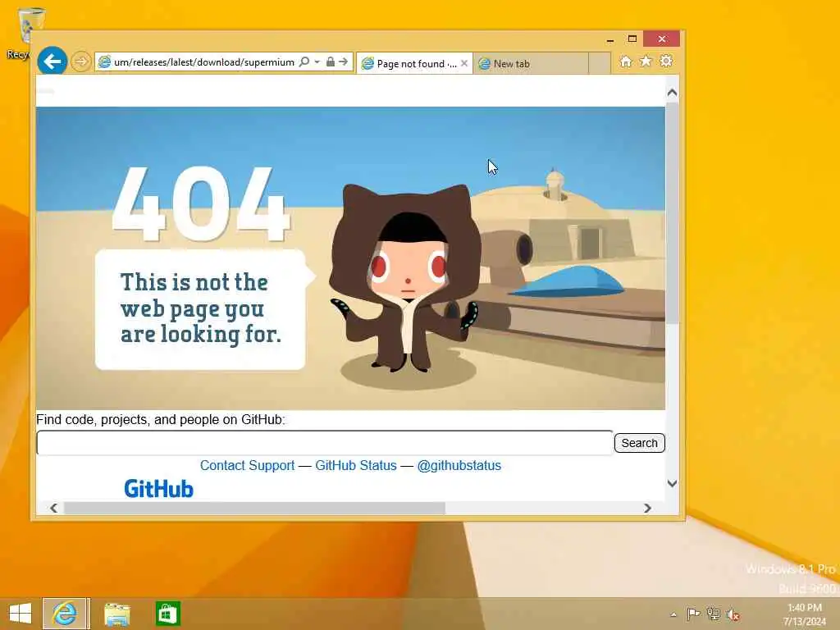Screen dimensions: 840x630
Task: Maximize the Internet Explorer window
Action: click(x=632, y=39)
